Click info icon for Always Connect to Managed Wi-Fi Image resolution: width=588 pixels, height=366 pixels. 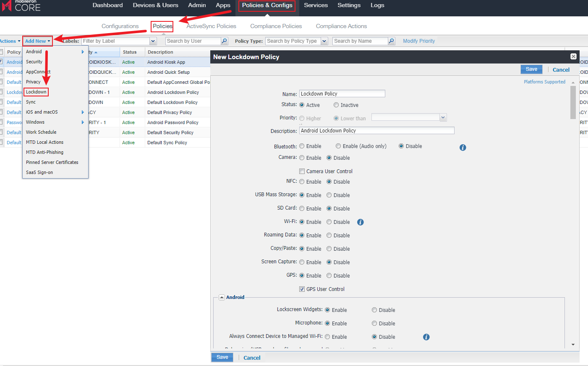[426, 337]
